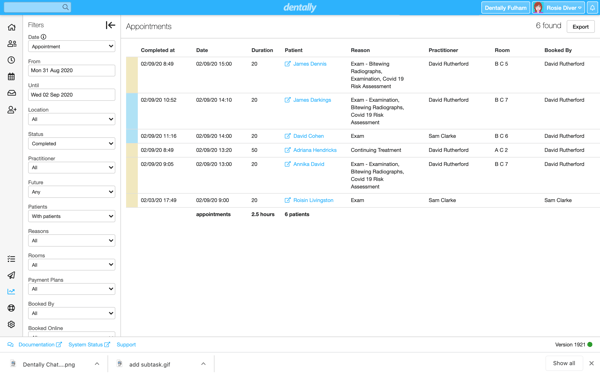The width and height of the screenshot is (600, 375).
Task: Click the Completed at column header
Action: 158,50
